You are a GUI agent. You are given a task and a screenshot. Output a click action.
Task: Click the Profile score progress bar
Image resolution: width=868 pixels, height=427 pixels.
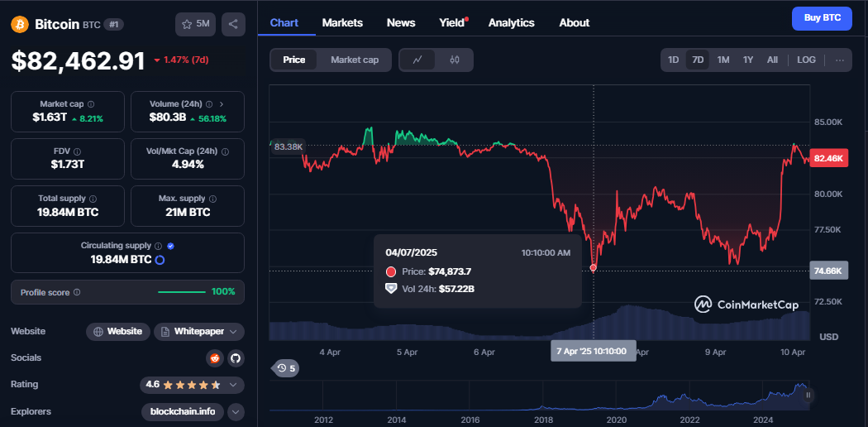point(182,292)
